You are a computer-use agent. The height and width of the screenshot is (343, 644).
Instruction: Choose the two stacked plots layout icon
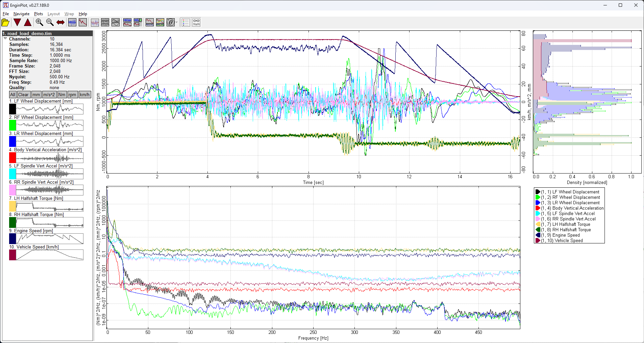(x=116, y=22)
